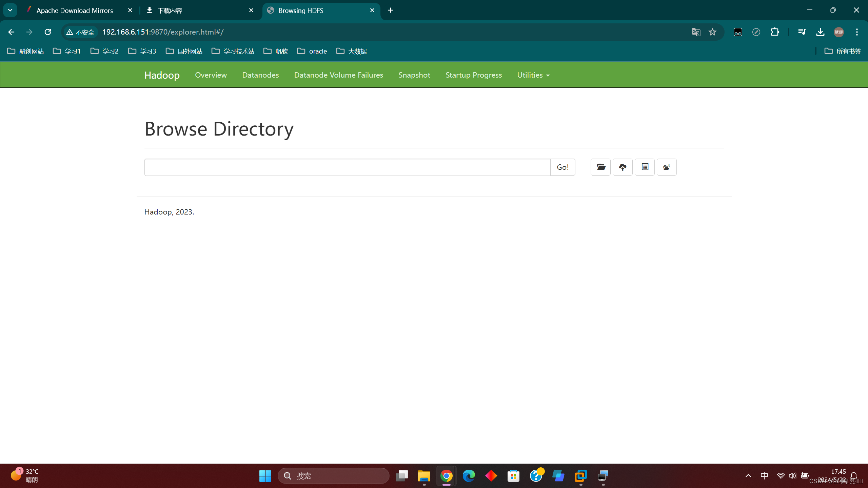Viewport: 868px width, 488px height.
Task: Switch to the Apache Download Mirrors tab
Action: point(75,11)
